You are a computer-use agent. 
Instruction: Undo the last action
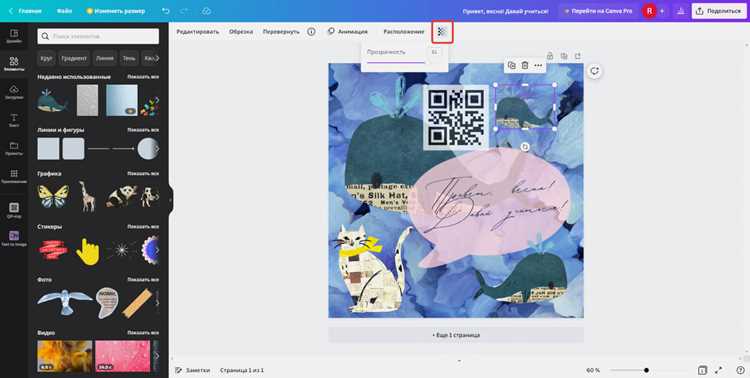pyautogui.click(x=165, y=11)
